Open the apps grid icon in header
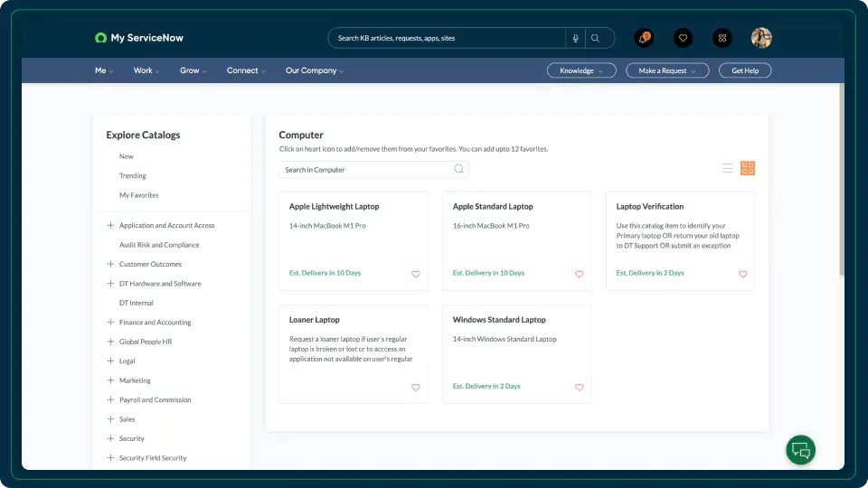Screen dimensions: 868x488 [x=722, y=38]
